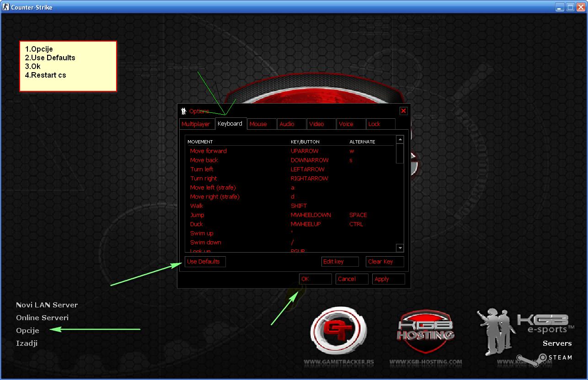
Task: Select the Move left (strafe) row
Action: point(291,188)
